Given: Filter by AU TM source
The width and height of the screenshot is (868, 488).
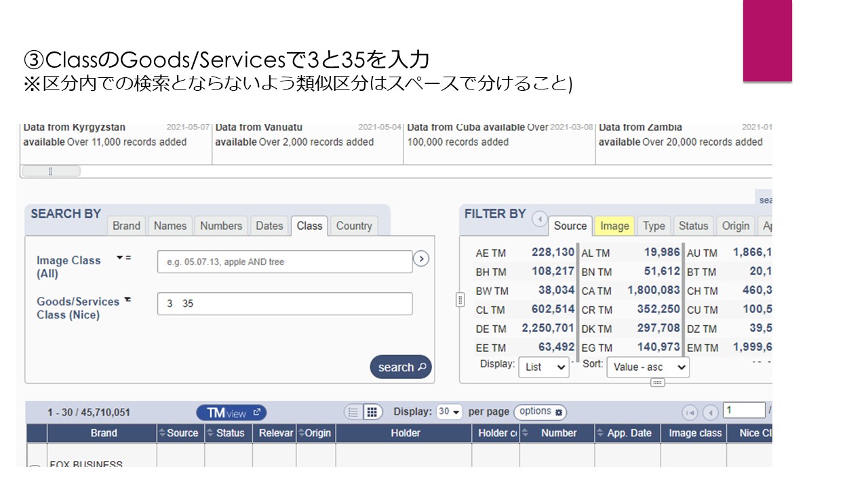Looking at the screenshot, I should click(x=729, y=253).
